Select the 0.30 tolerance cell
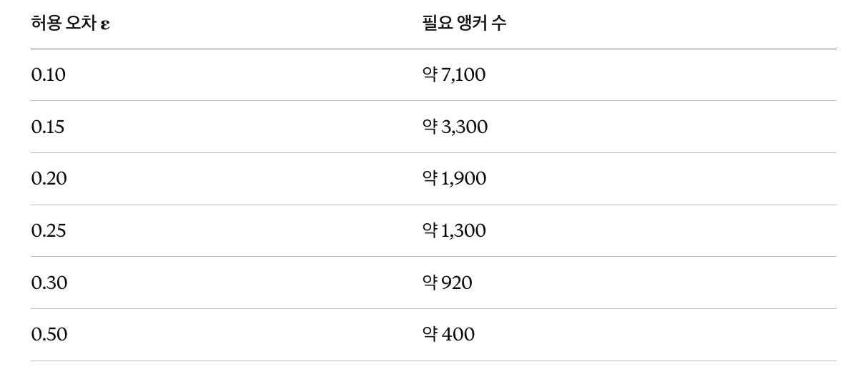Screen dimensions: 868x392 tap(49, 283)
